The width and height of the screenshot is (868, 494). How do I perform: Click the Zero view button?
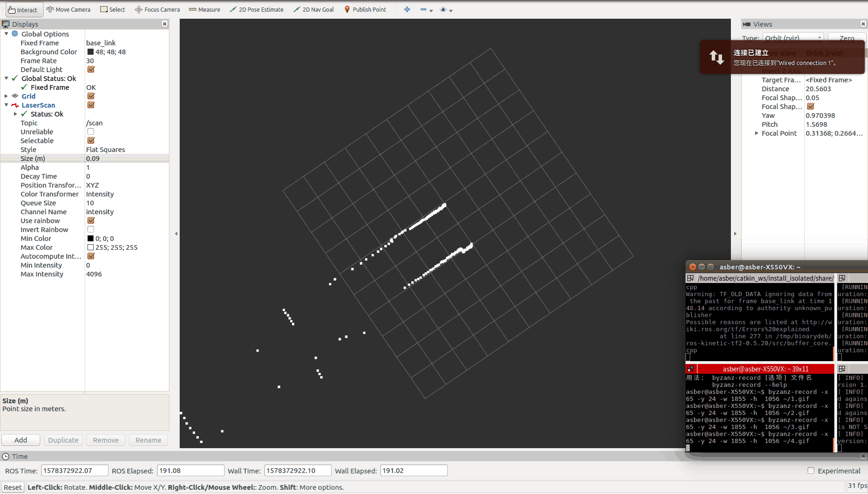click(x=847, y=38)
